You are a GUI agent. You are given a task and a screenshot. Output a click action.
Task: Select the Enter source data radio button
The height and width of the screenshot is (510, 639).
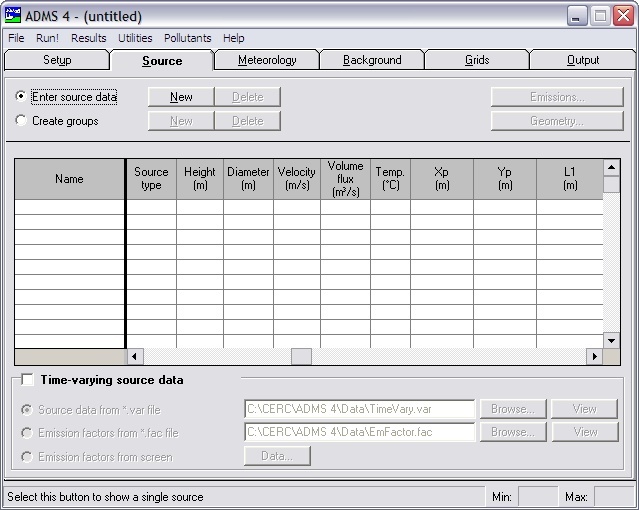point(20,96)
